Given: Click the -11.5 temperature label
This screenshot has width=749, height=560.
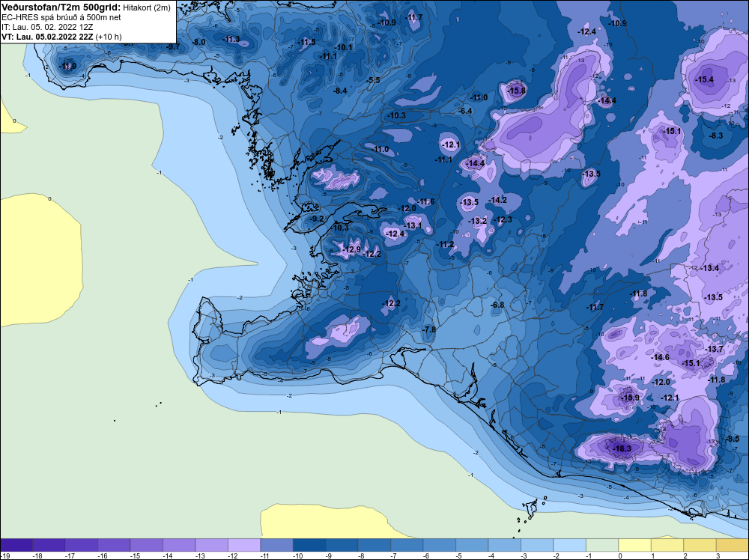Looking at the screenshot, I should 306,43.
